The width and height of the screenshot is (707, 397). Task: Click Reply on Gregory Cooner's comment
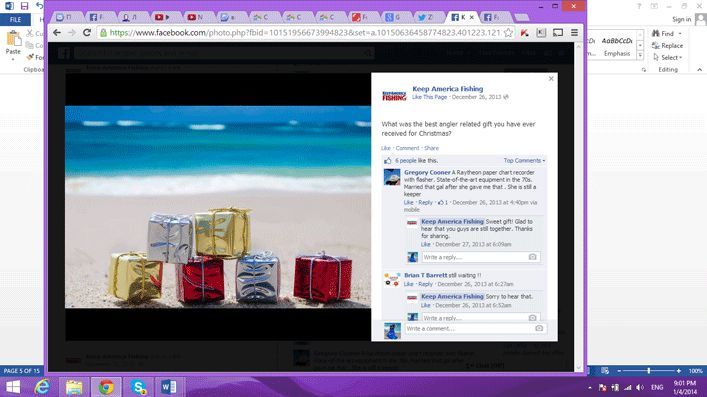click(425, 203)
